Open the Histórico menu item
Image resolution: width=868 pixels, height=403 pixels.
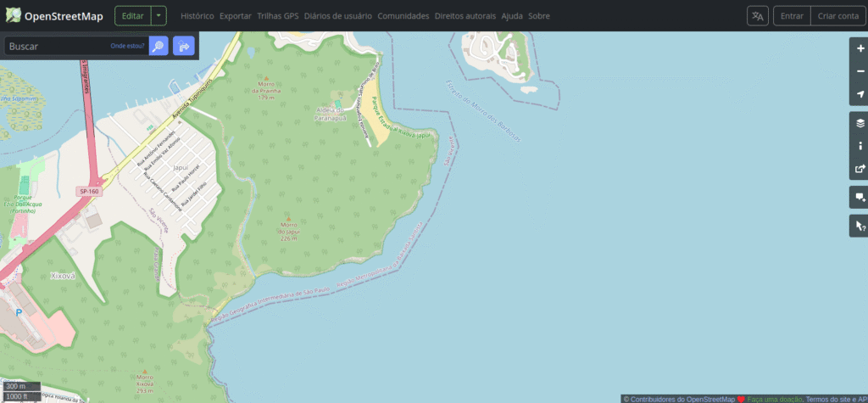[x=197, y=16]
